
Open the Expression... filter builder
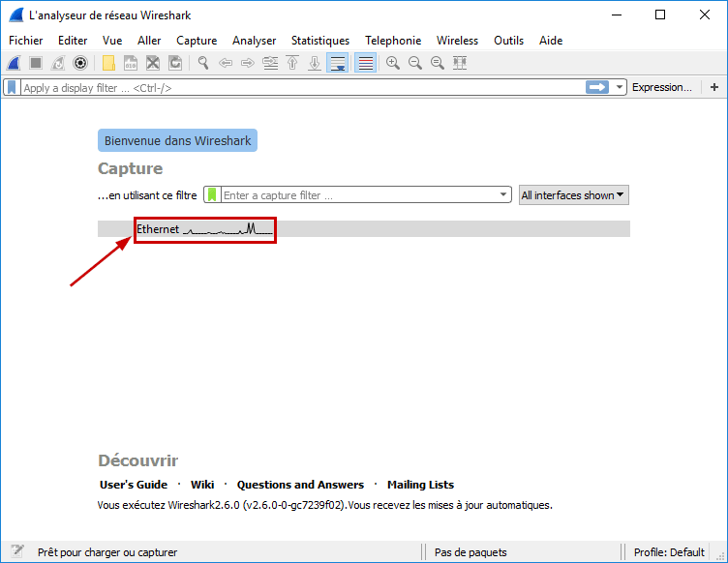[x=661, y=87]
